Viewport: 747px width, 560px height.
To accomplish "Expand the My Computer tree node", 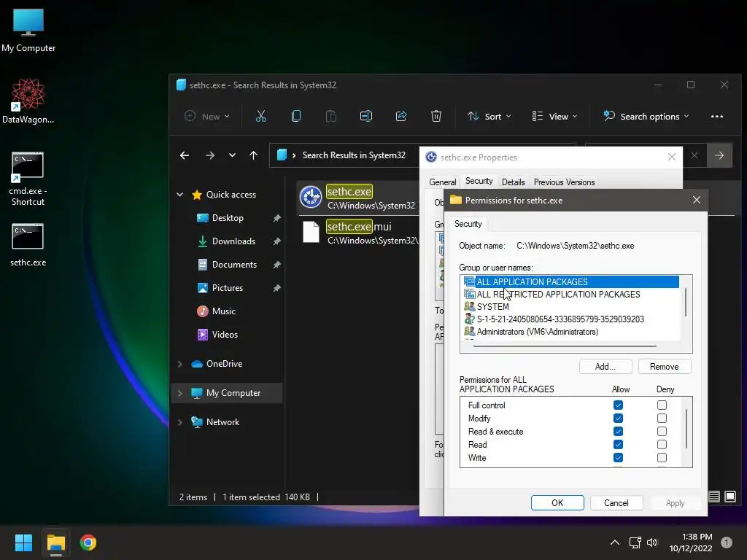I will (x=180, y=393).
